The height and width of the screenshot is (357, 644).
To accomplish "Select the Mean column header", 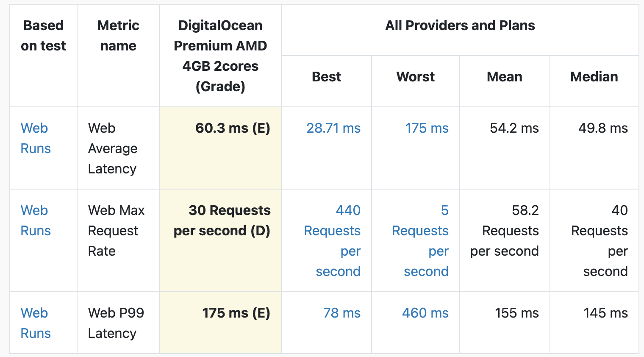I will (x=504, y=77).
